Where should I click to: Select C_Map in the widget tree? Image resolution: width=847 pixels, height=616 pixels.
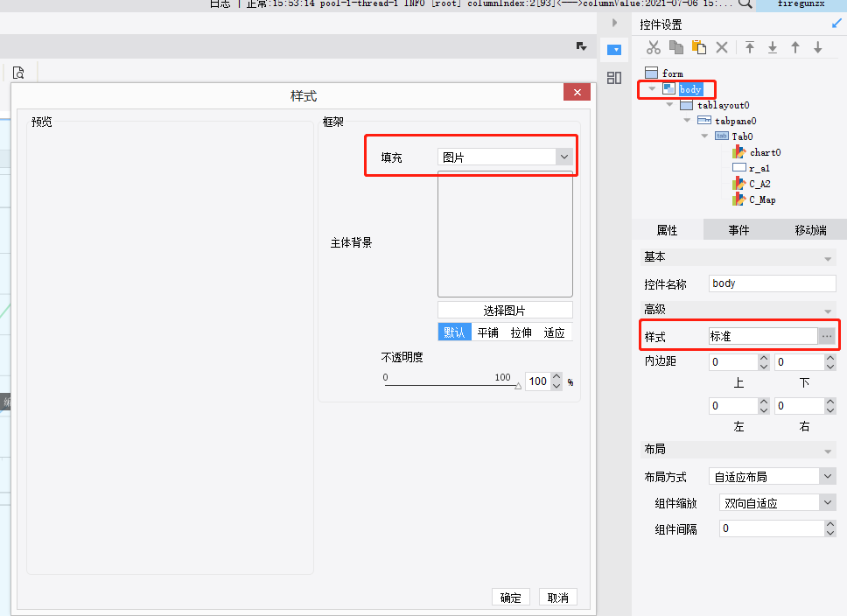pos(762,199)
